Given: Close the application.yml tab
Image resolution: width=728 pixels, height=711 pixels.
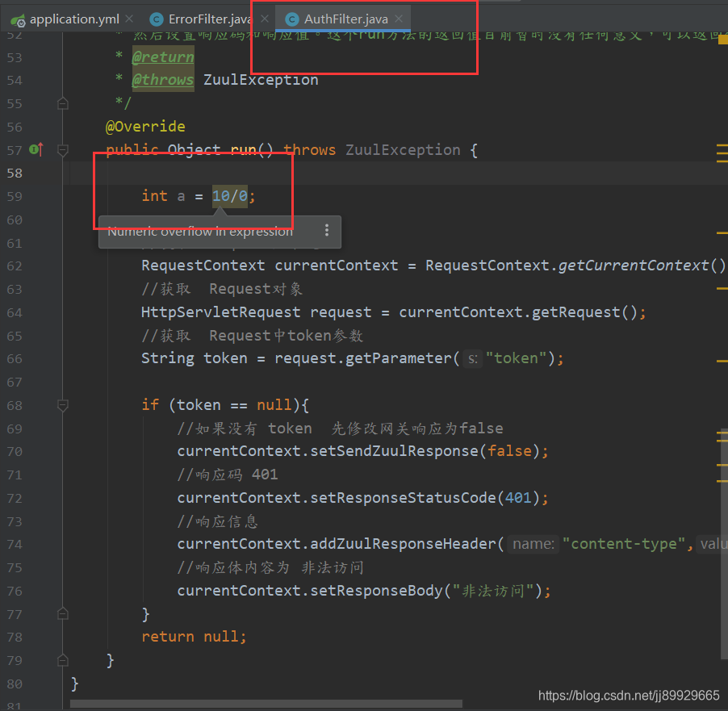Looking at the screenshot, I should coord(129,19).
